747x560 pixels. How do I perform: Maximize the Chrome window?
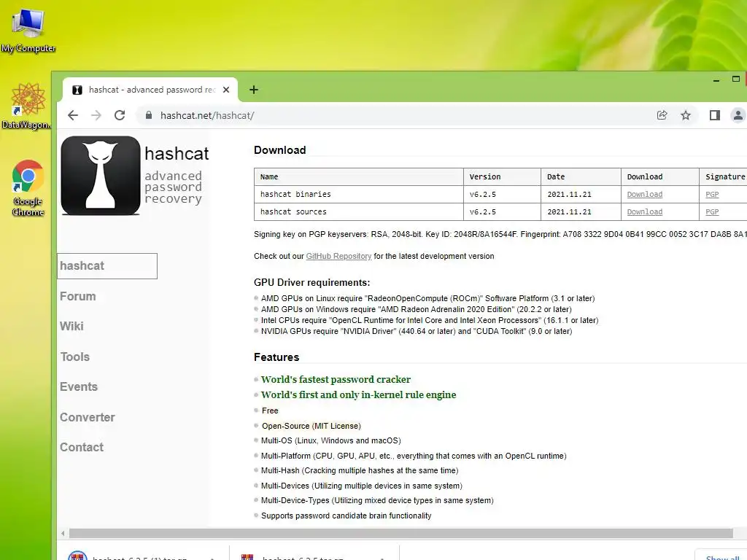point(736,79)
